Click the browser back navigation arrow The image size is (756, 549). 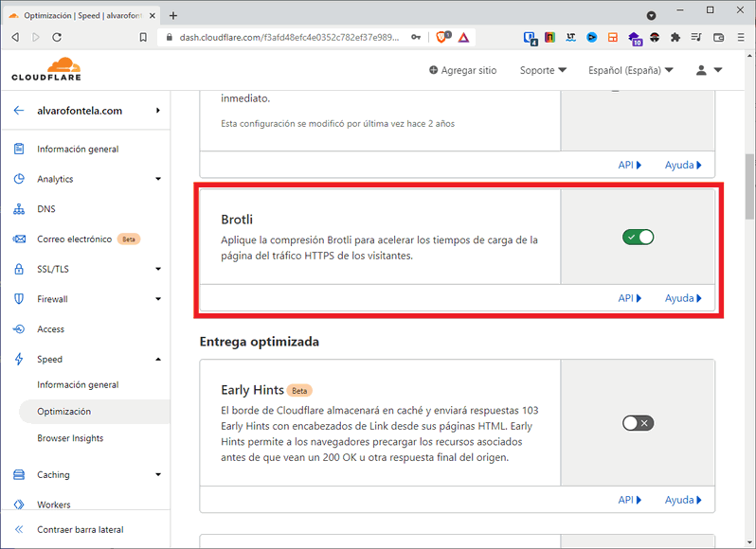(x=15, y=37)
